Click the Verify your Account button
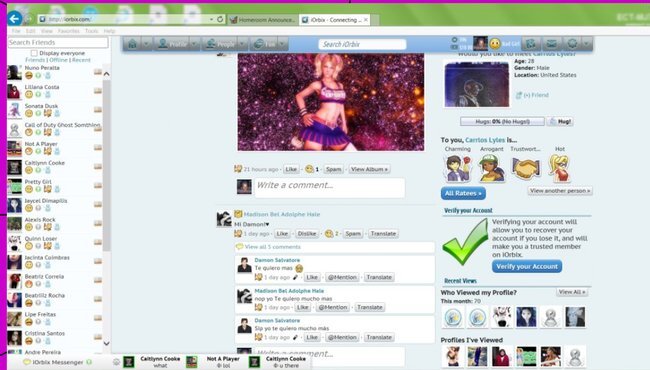 527,266
